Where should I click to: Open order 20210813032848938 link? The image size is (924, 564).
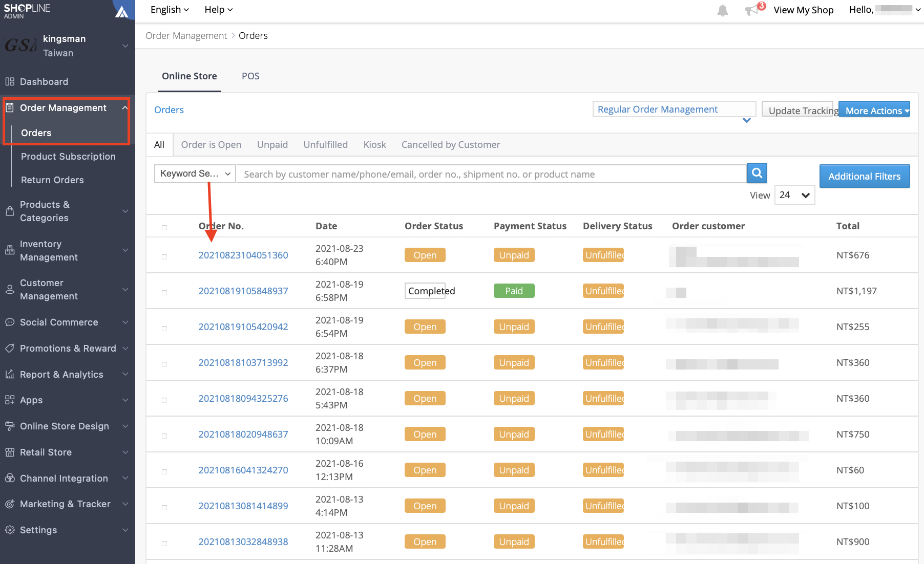(x=243, y=541)
